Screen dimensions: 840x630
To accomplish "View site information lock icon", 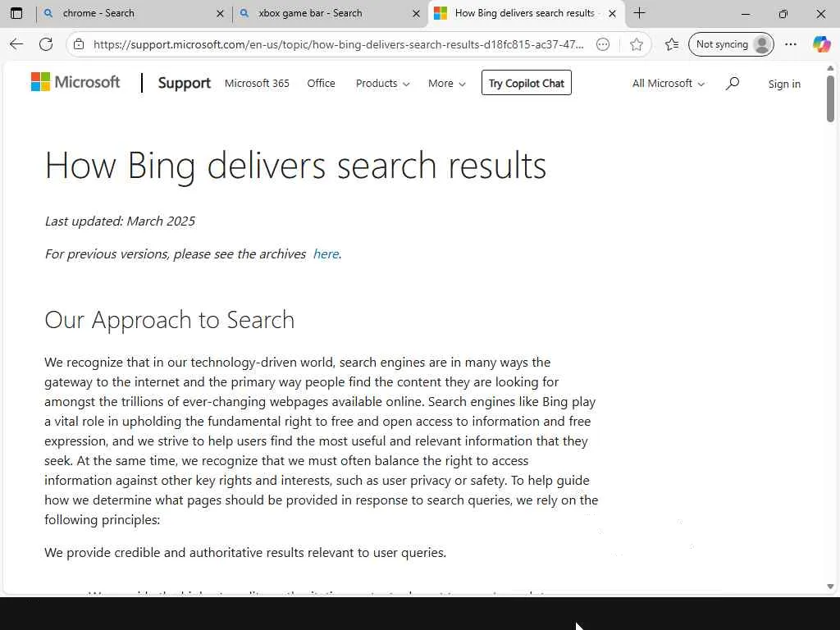I will 79,44.
